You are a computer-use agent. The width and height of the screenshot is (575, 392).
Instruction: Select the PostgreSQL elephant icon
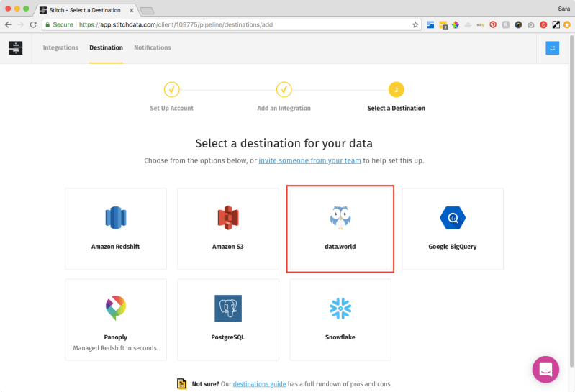(x=228, y=309)
